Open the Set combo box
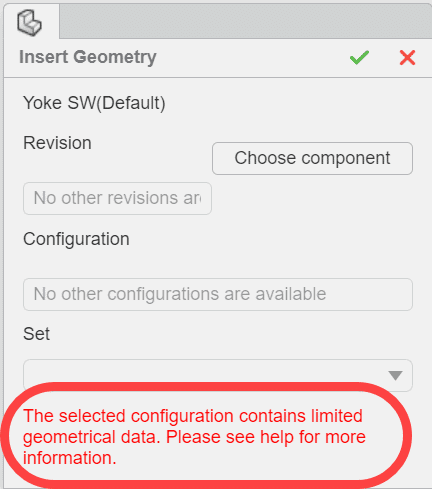The image size is (432, 489). (x=218, y=375)
